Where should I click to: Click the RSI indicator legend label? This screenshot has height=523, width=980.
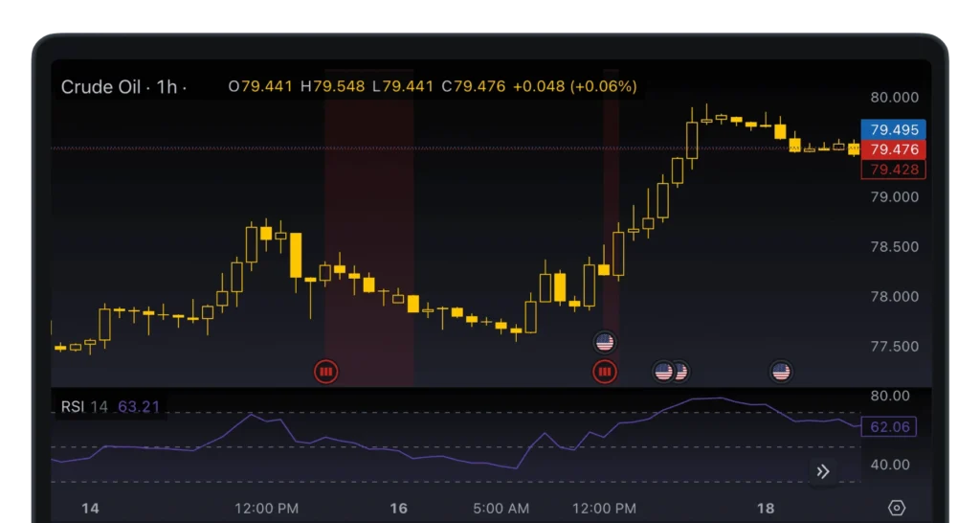click(73, 407)
